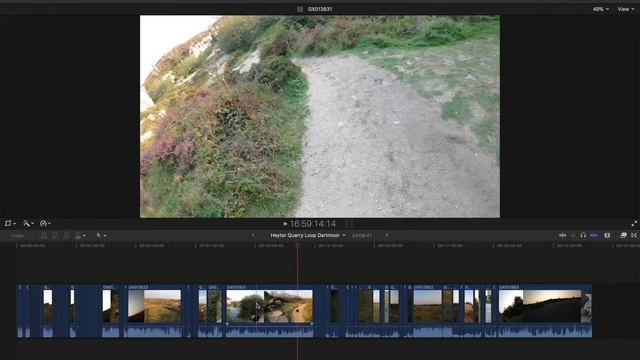Open the Retime speed menu
Viewport: 640px width, 360px height.
[45, 223]
